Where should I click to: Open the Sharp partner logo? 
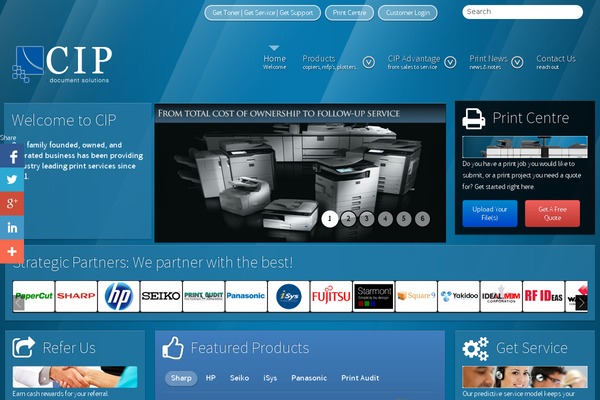pos(76,296)
